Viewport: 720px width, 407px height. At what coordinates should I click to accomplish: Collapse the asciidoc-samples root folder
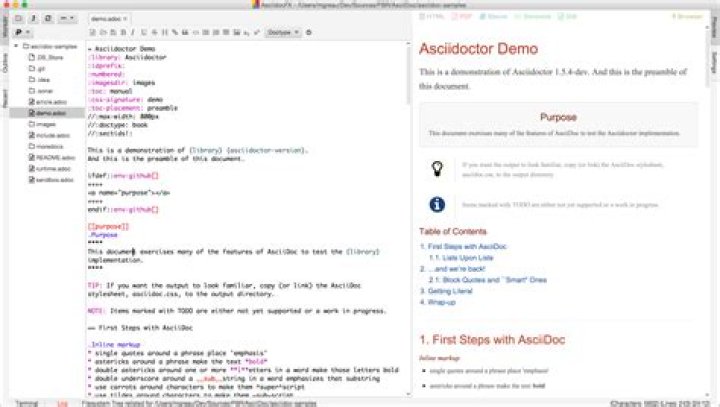[16, 46]
